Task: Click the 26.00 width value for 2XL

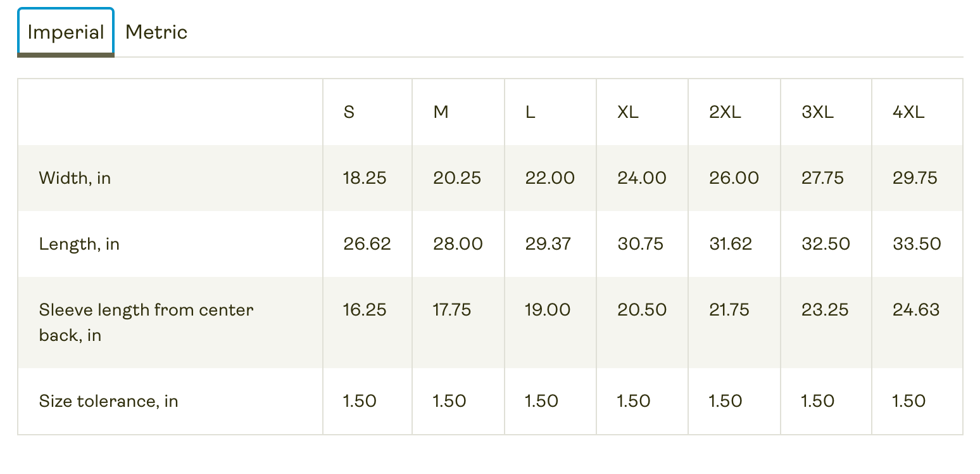Action: (734, 178)
